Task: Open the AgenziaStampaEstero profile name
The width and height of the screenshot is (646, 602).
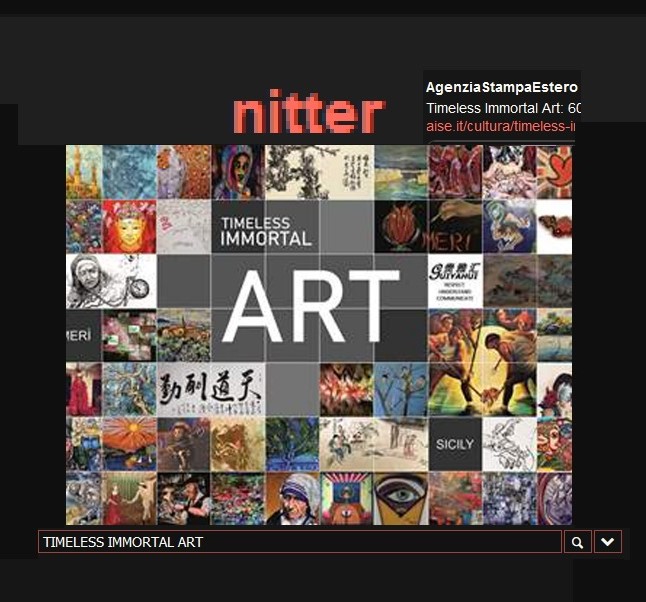Action: (x=501, y=87)
